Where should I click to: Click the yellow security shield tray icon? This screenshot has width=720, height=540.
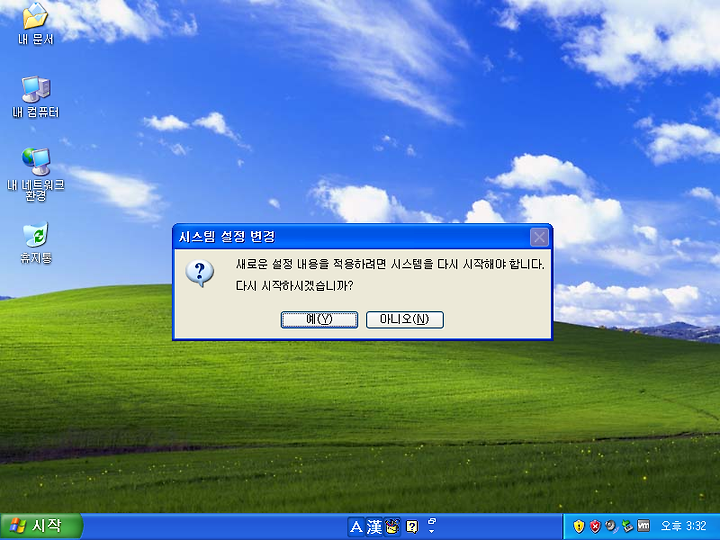(x=579, y=526)
